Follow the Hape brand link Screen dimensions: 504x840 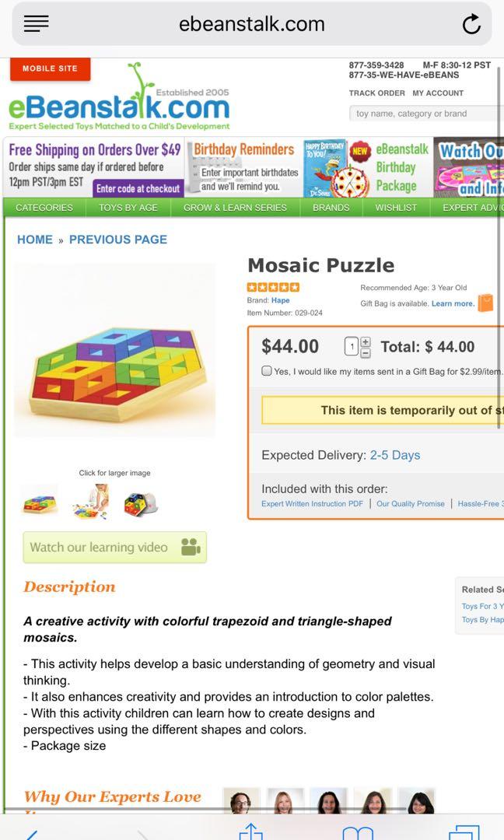280,299
